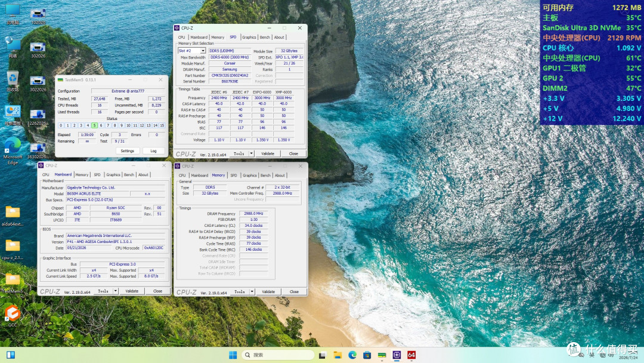Switch to TestMem5 on the taskbar
Screen dimensions: 644x363
pos(382,355)
